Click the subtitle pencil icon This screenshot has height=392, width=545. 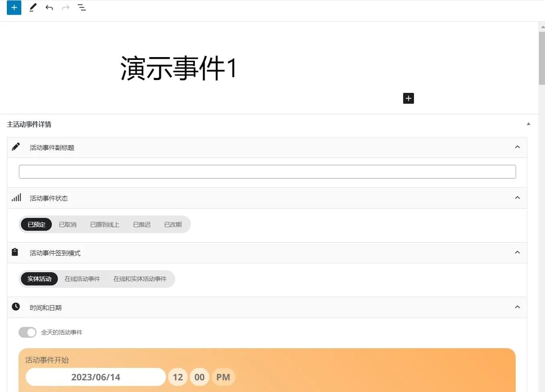point(16,147)
